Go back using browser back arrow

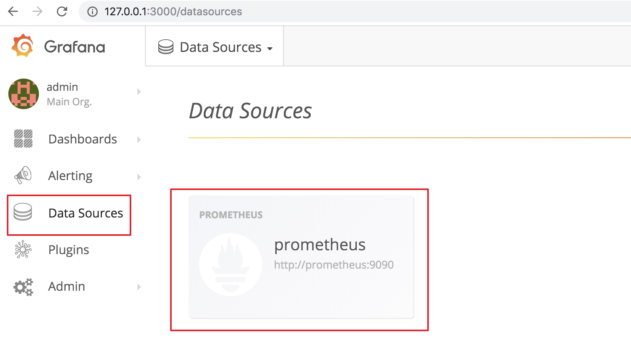[13, 11]
